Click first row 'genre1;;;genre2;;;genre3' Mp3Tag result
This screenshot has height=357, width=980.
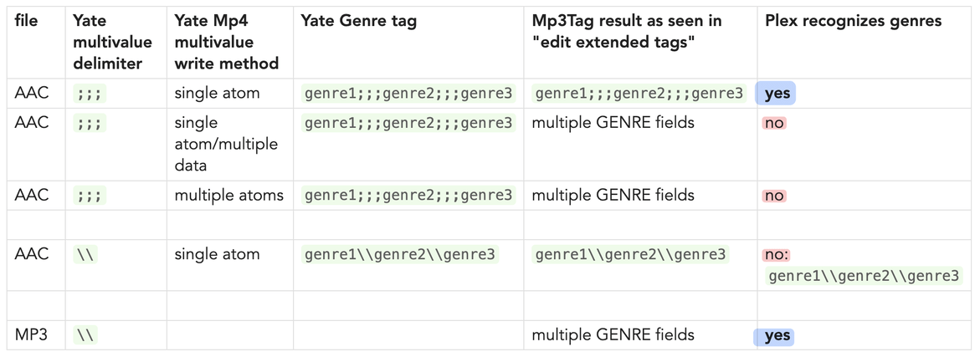pos(639,94)
